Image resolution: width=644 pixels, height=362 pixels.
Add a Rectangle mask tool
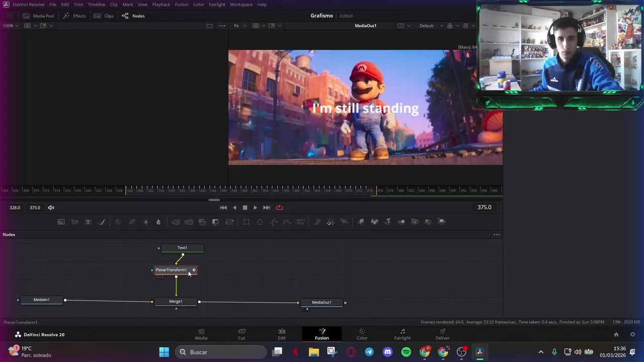pos(247,222)
